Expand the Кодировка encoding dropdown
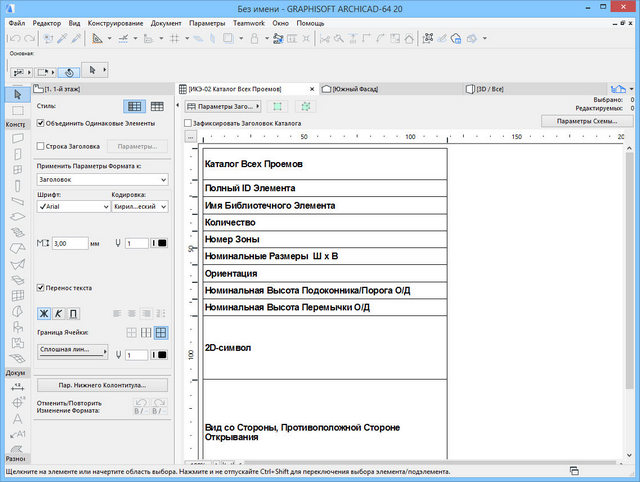 pos(140,206)
